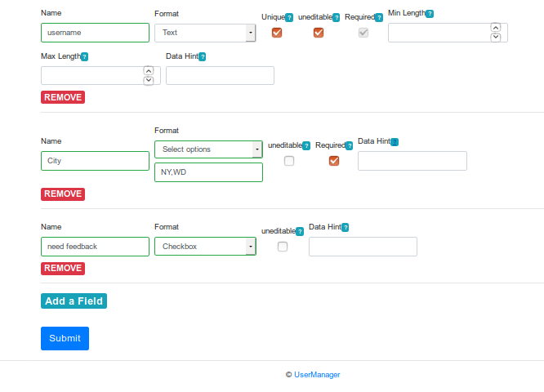Open the Checkbox format dropdown

coord(205,247)
